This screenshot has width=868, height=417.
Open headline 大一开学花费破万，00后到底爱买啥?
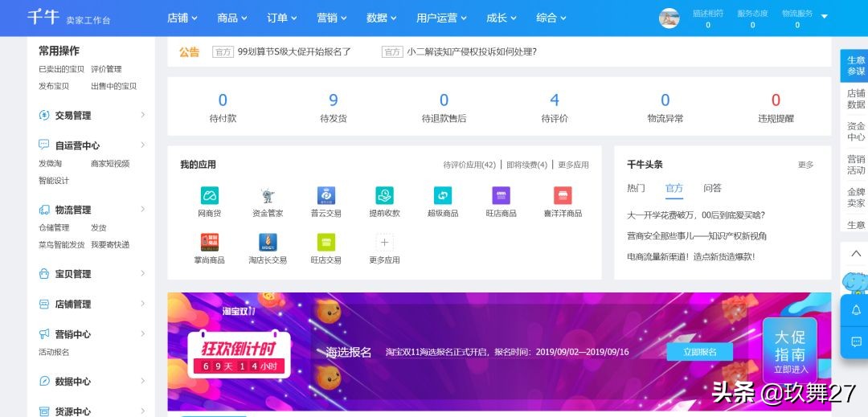pos(696,215)
